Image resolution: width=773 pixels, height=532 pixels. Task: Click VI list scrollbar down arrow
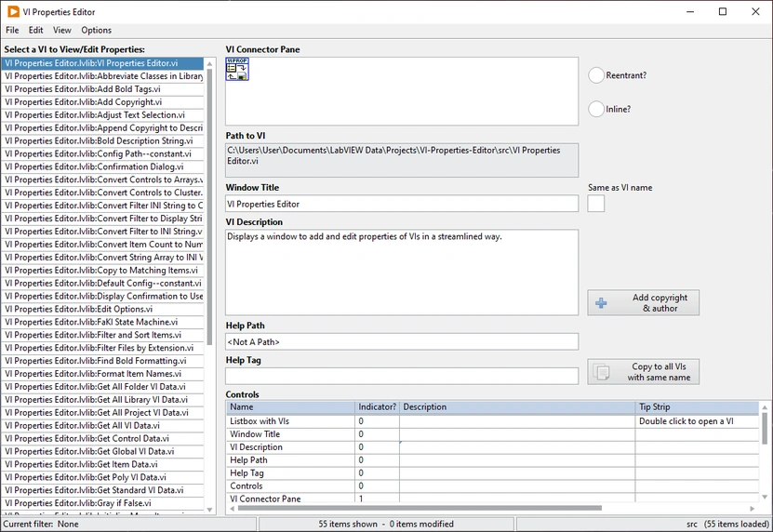click(x=209, y=510)
